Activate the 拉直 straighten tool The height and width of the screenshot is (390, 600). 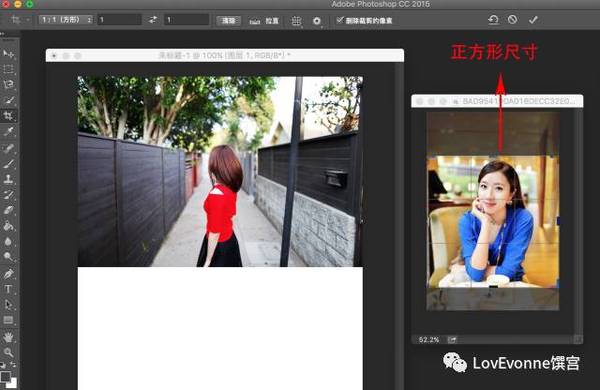[264, 21]
